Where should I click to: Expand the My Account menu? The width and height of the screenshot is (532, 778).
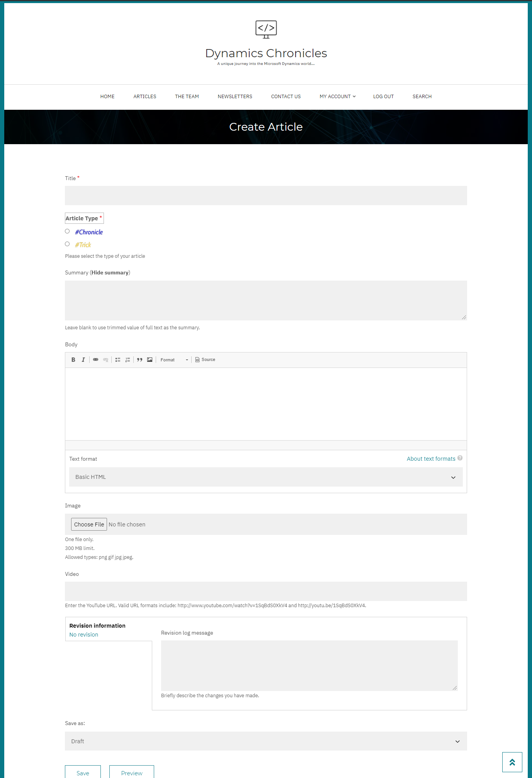pos(338,97)
